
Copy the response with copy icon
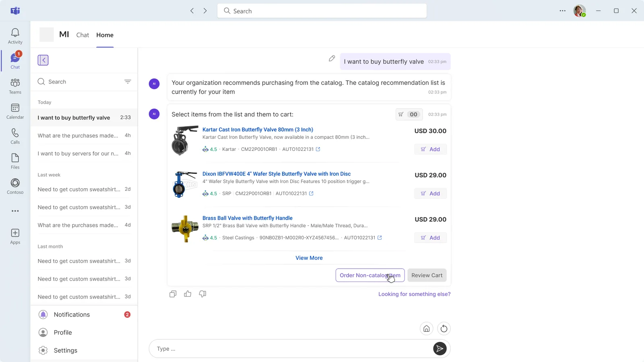(173, 294)
